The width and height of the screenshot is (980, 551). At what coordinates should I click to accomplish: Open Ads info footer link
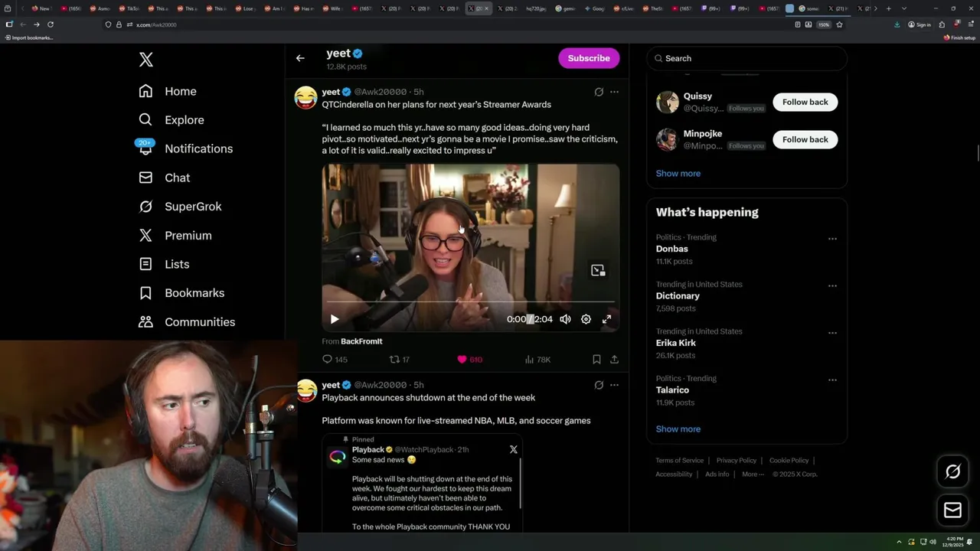pos(717,474)
